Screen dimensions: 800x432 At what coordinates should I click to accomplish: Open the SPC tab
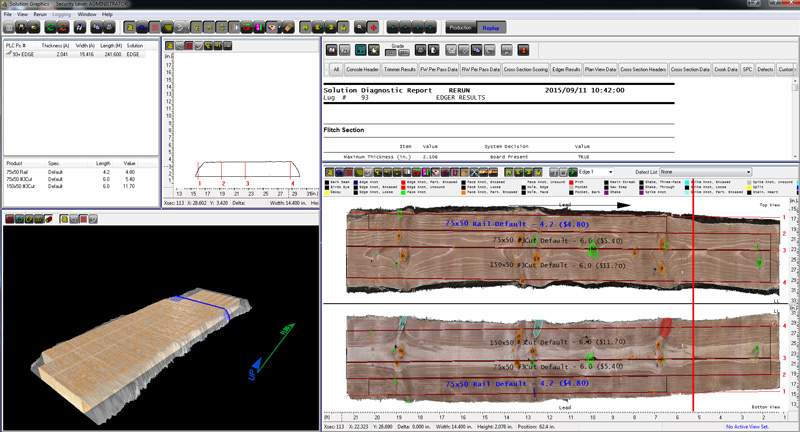[x=747, y=69]
